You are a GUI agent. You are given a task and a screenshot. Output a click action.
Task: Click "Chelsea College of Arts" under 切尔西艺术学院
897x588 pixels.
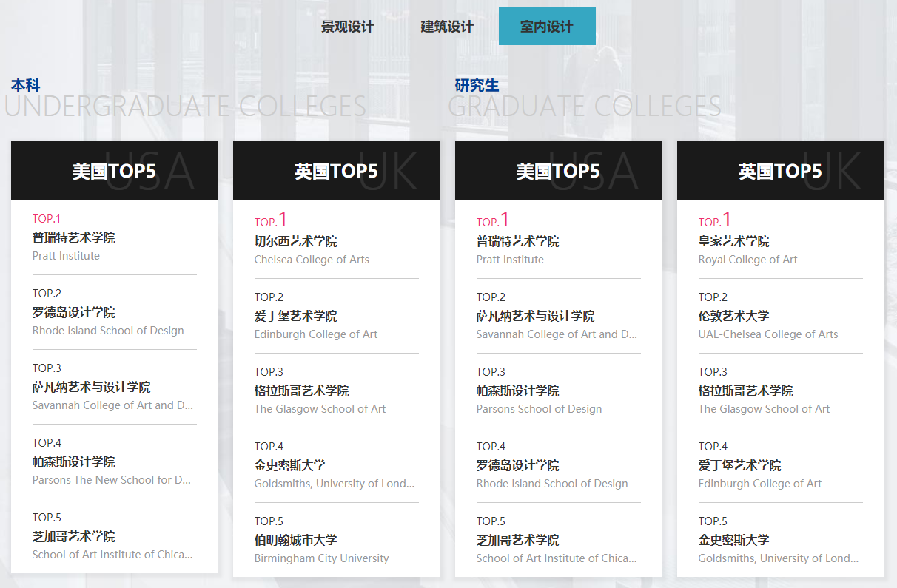[x=312, y=260]
